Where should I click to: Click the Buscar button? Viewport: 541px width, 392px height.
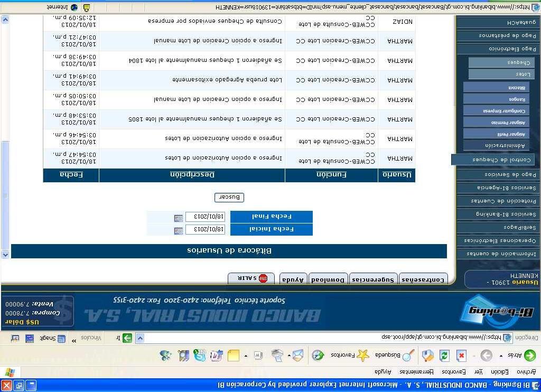229,198
